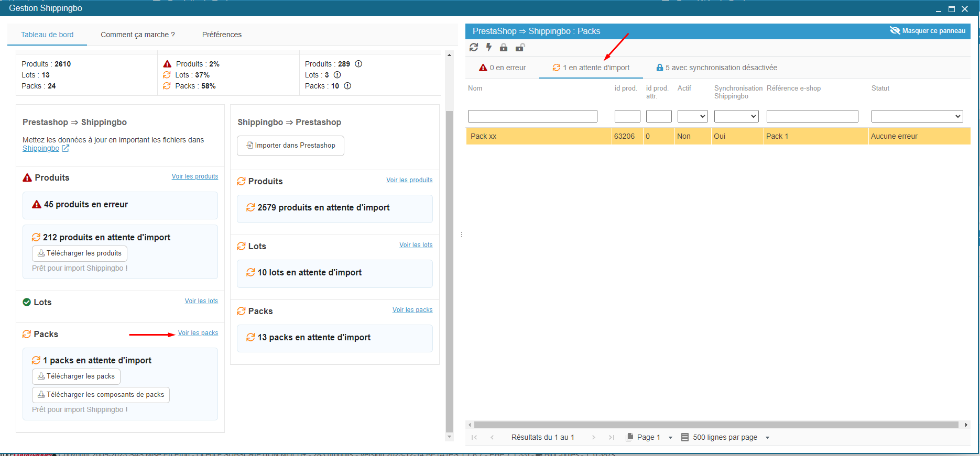The width and height of the screenshot is (980, 456).
Task: Click the Nom filter input field
Action: [532, 116]
